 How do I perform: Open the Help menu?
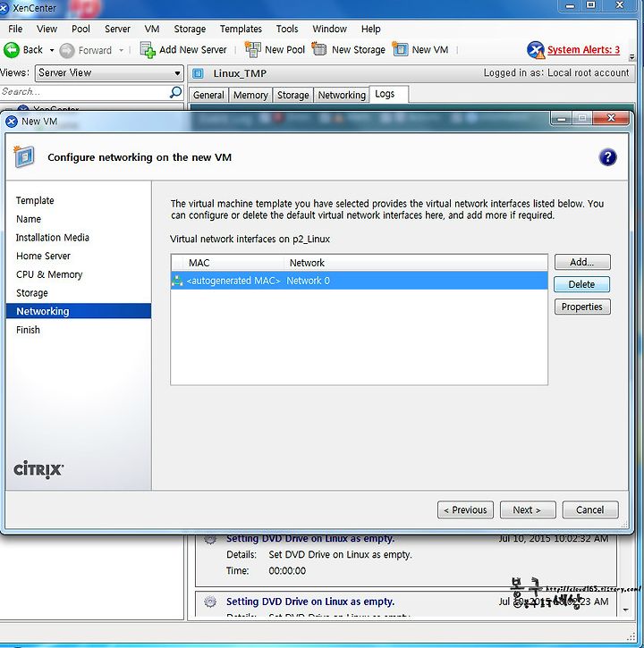(x=370, y=29)
